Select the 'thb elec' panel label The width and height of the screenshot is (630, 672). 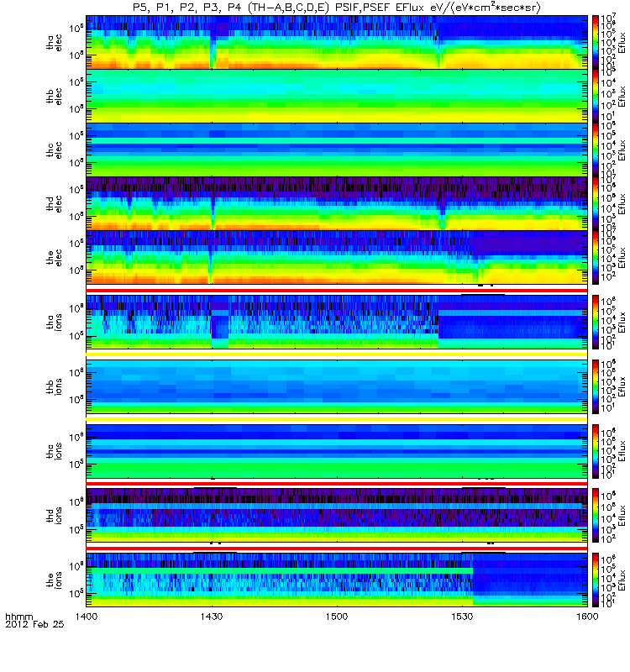coord(54,96)
